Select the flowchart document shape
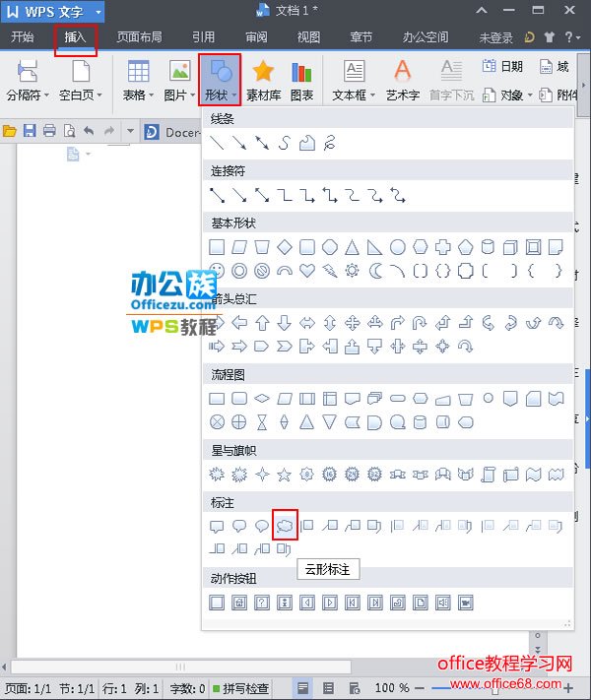Image resolution: width=591 pixels, height=700 pixels. click(352, 398)
